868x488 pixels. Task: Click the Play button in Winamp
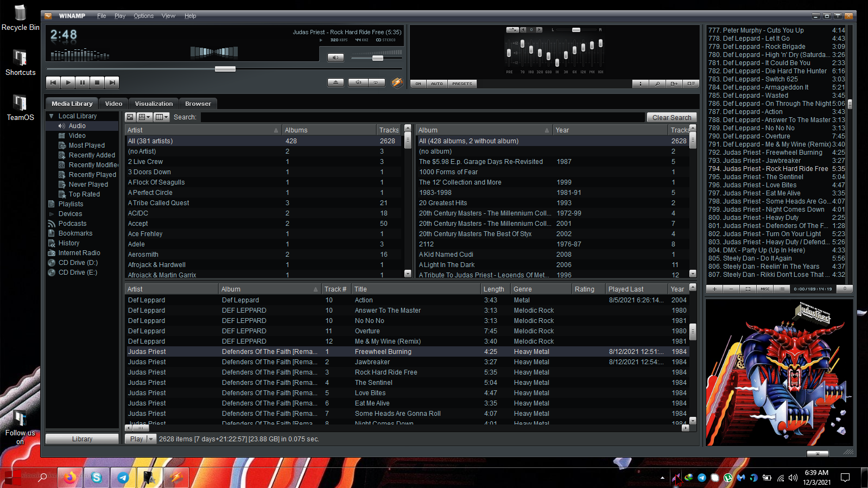coord(68,83)
